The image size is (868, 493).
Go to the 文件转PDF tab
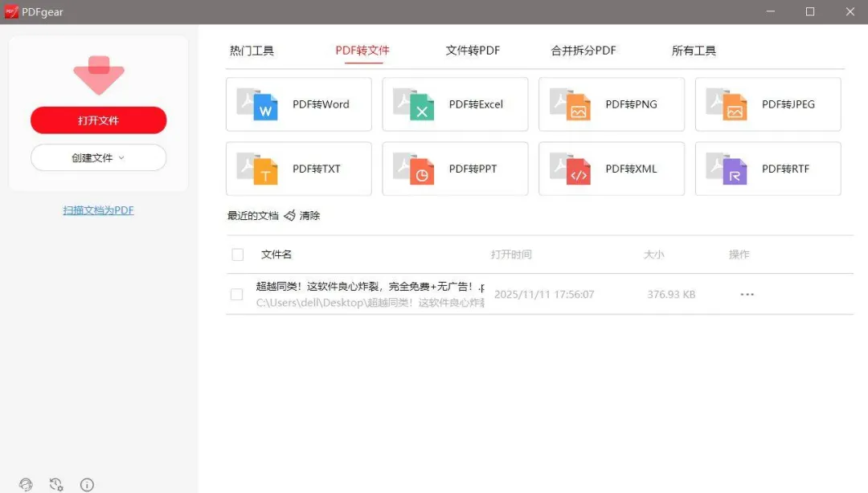(473, 51)
